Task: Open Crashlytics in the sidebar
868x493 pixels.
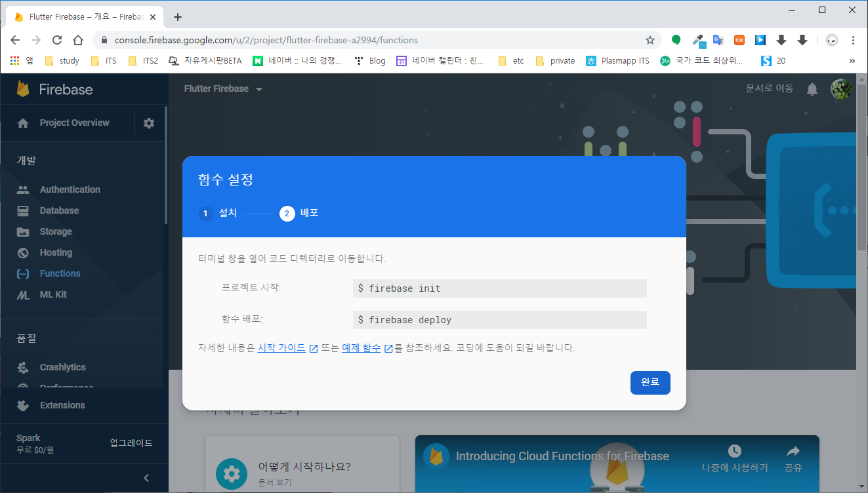Action: click(x=63, y=367)
